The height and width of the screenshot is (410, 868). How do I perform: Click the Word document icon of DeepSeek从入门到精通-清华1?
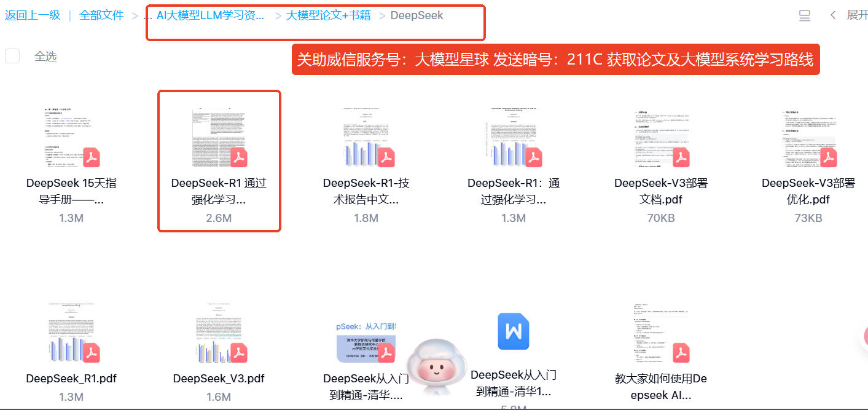click(514, 331)
